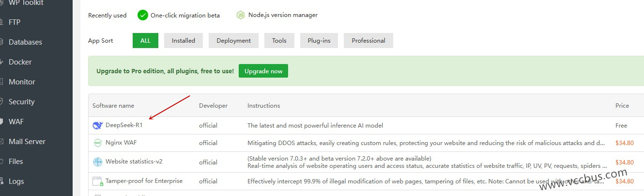Open the DeepSeek-R1 software name link
This screenshot has width=644, height=196.
[124, 125]
